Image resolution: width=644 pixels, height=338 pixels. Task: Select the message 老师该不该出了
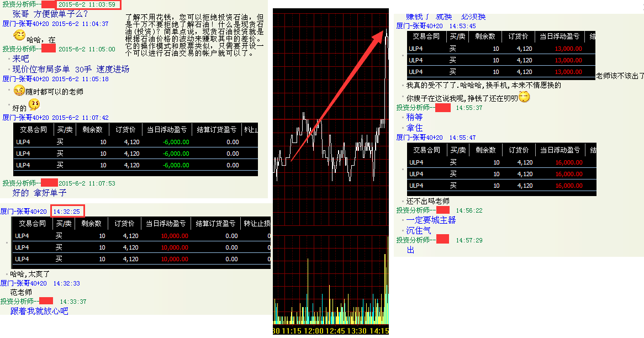[620, 76]
